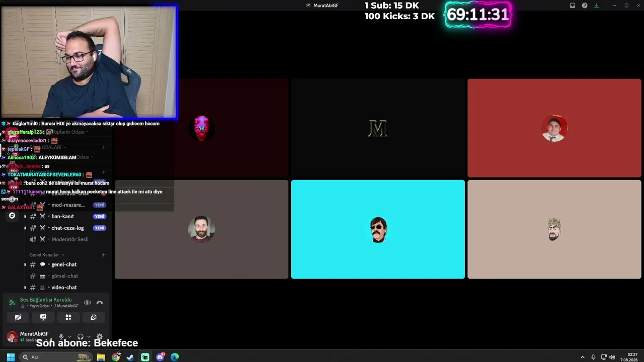Open the Windows Start menu
The width and height of the screenshot is (644, 362).
click(11, 357)
